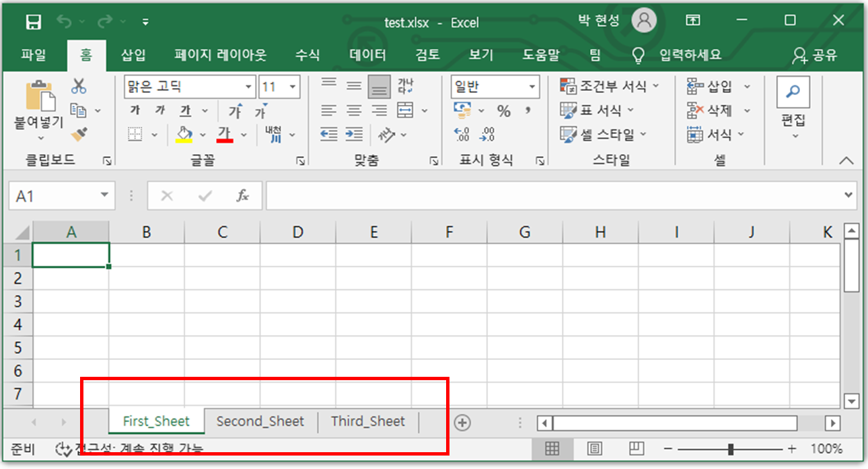Switch to the 데이터 ribbon tab

point(368,55)
